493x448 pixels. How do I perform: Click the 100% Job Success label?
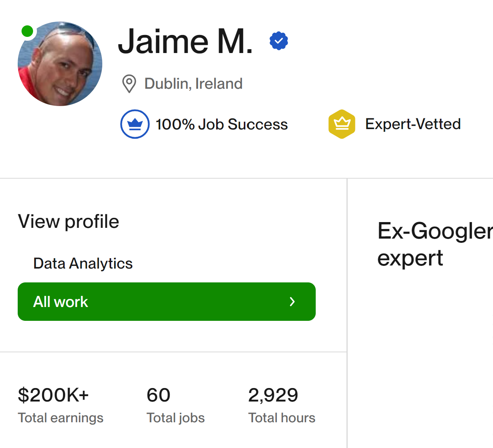(x=222, y=124)
